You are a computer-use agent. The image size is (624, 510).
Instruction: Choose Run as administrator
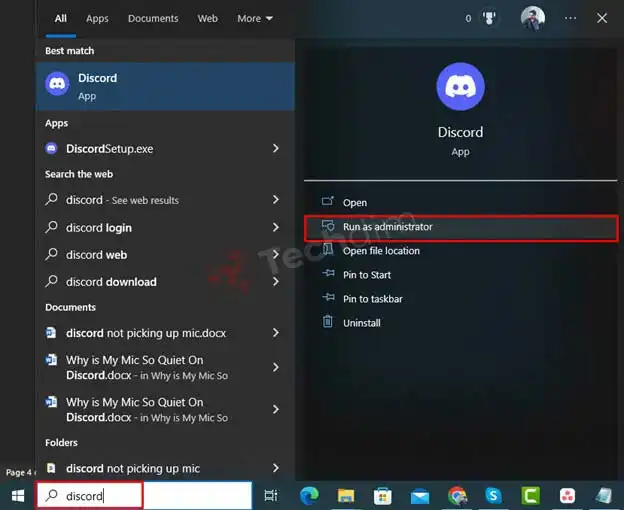(461, 228)
